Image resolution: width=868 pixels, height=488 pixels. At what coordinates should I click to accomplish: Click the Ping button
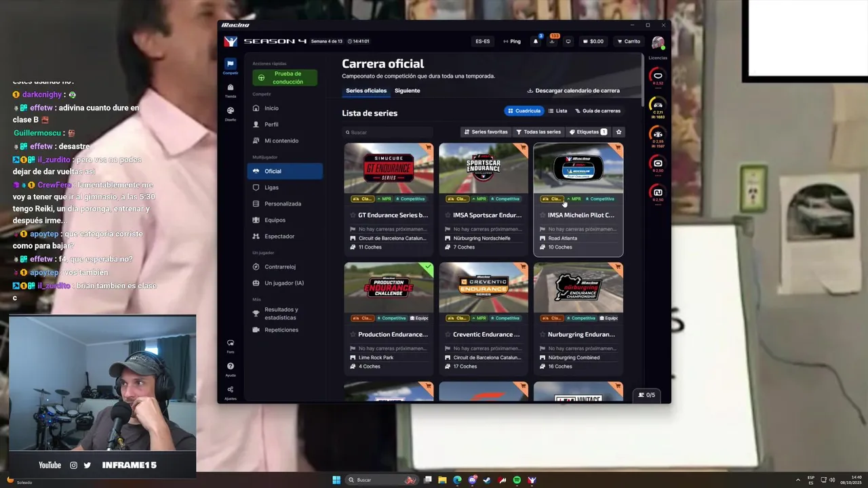(x=512, y=41)
